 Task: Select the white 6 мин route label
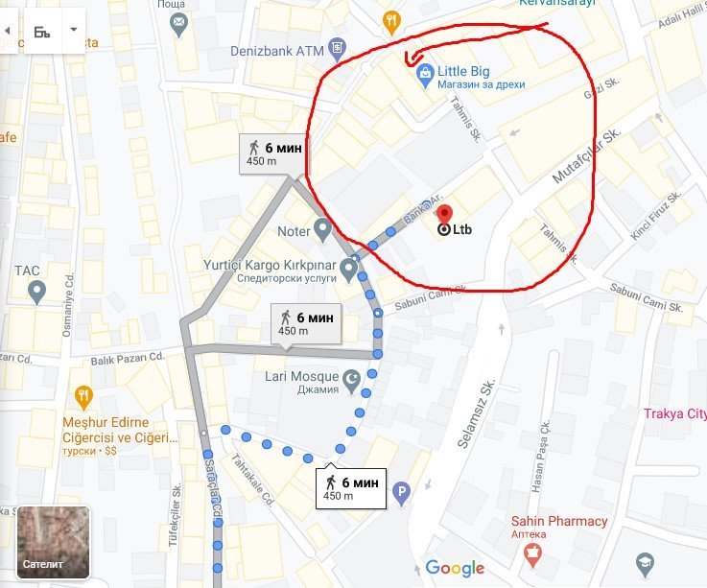coord(351,488)
